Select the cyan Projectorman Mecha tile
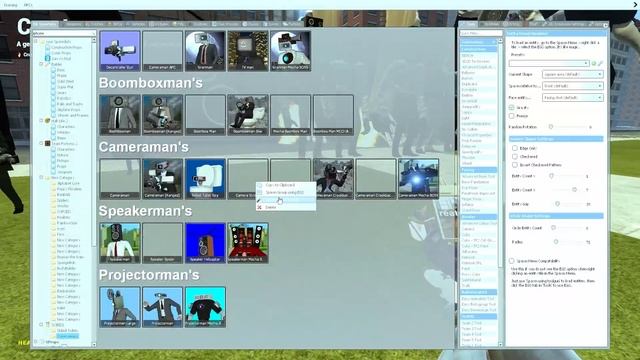 point(205,307)
